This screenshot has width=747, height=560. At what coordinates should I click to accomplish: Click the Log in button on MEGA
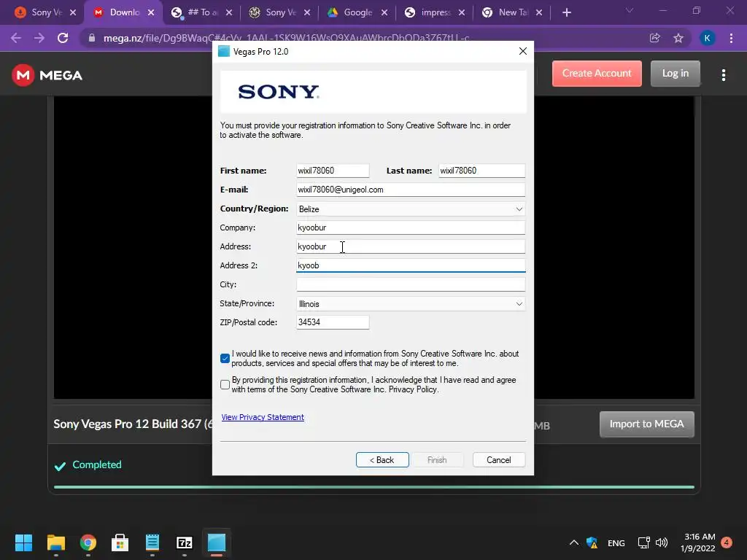[x=675, y=74]
